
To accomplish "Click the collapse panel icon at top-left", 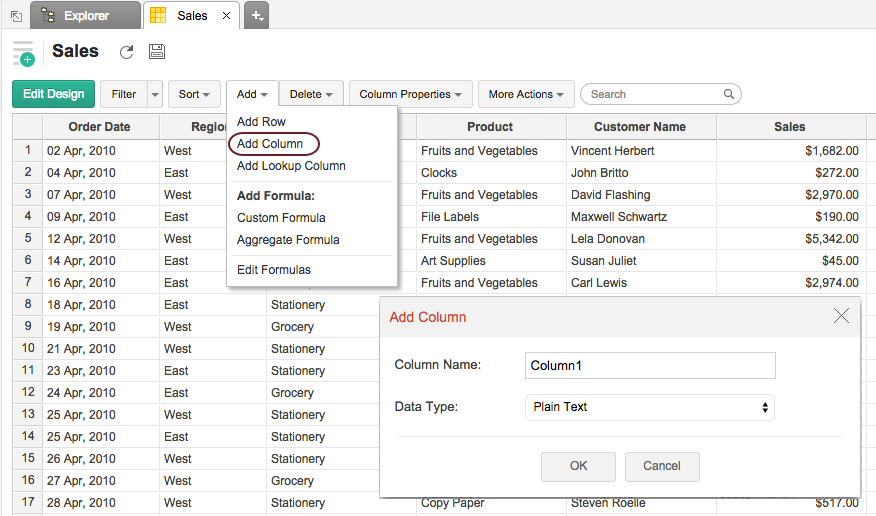I will 16,16.
